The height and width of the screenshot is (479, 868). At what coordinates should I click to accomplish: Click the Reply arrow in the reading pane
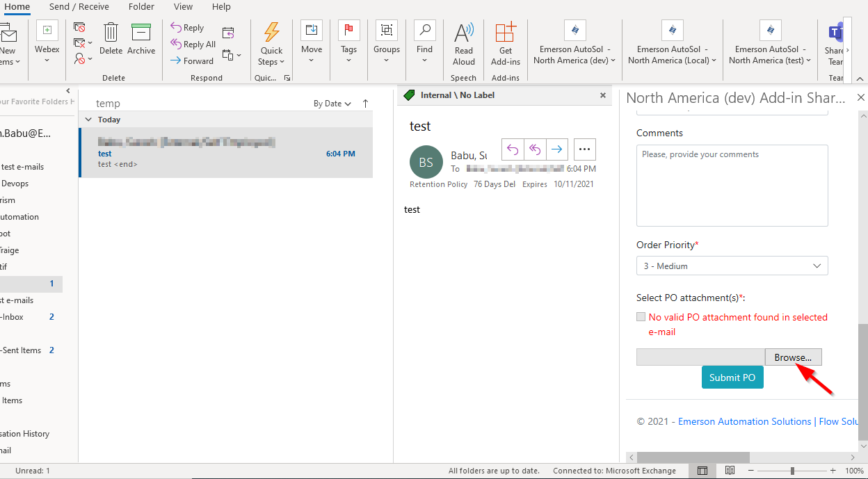pyautogui.click(x=513, y=149)
